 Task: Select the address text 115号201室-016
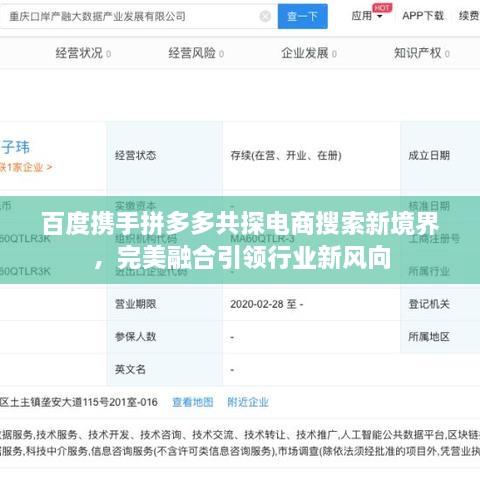pyautogui.click(x=120, y=402)
